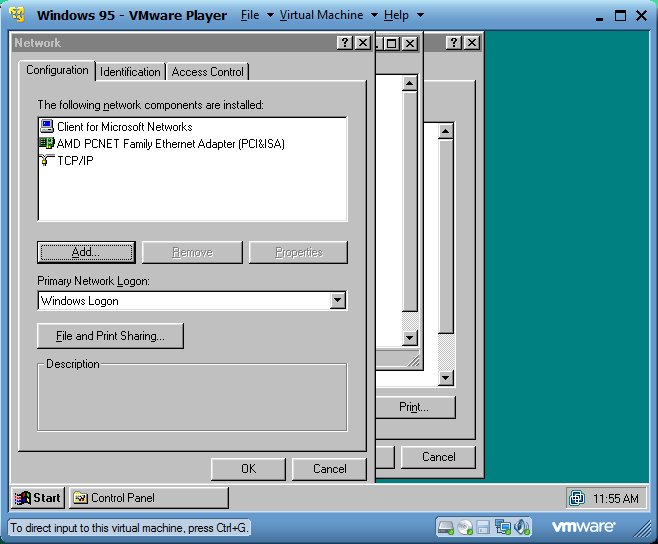Open the VMware File menu

pyautogui.click(x=250, y=15)
